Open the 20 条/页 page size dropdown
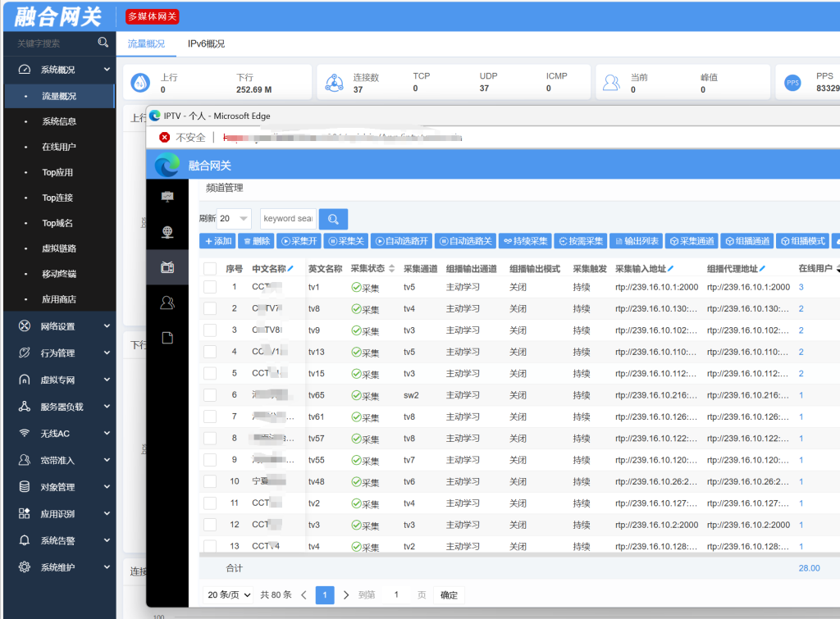 click(x=228, y=595)
